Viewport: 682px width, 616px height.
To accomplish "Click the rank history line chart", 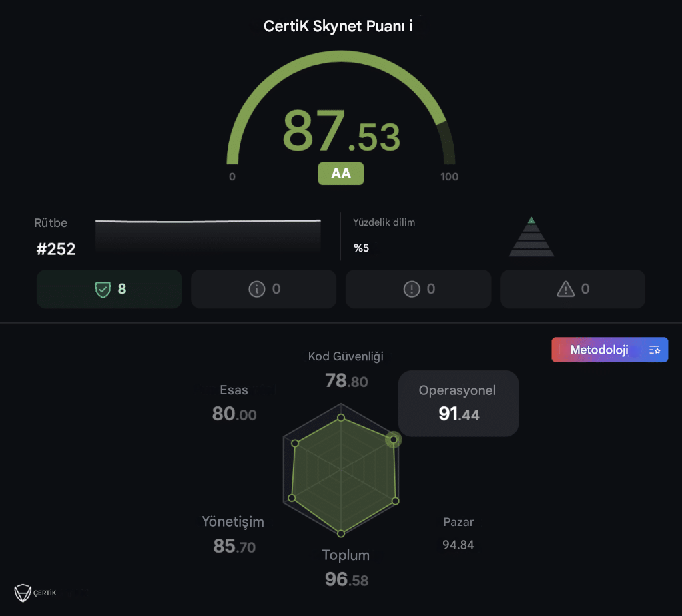I will click(x=208, y=236).
